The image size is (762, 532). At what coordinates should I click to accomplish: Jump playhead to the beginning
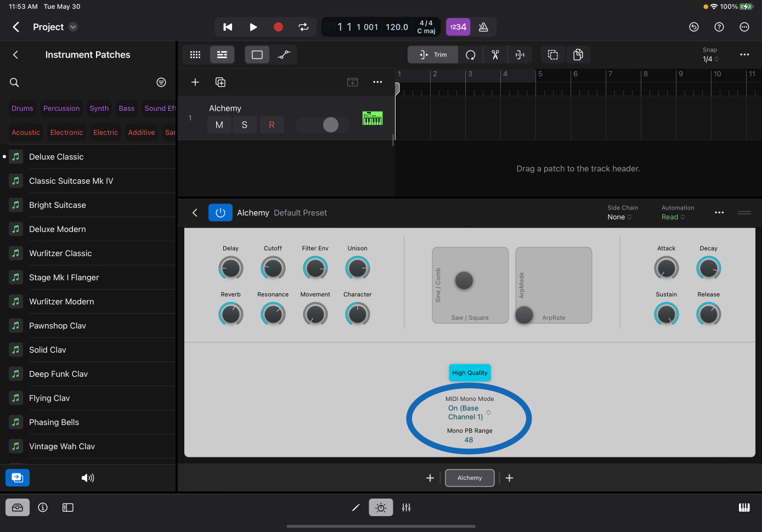tap(228, 27)
